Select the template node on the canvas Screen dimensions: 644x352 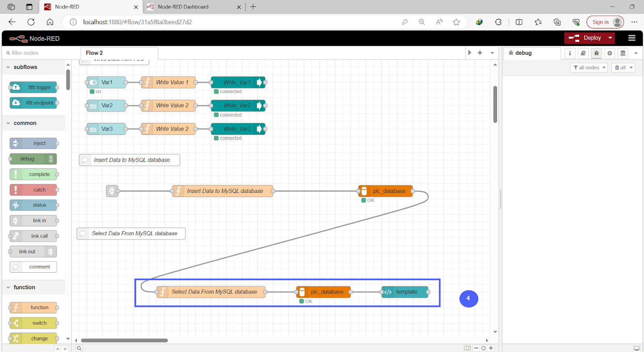coord(405,292)
